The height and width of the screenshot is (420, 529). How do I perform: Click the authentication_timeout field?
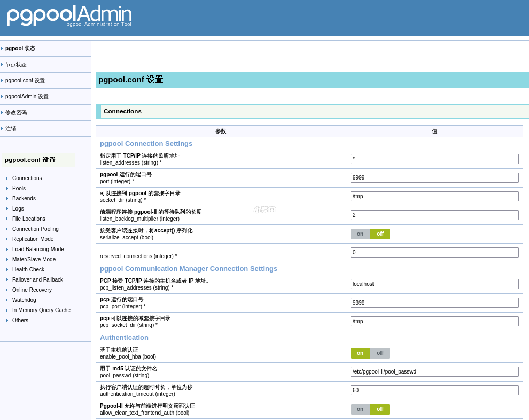(x=434, y=390)
